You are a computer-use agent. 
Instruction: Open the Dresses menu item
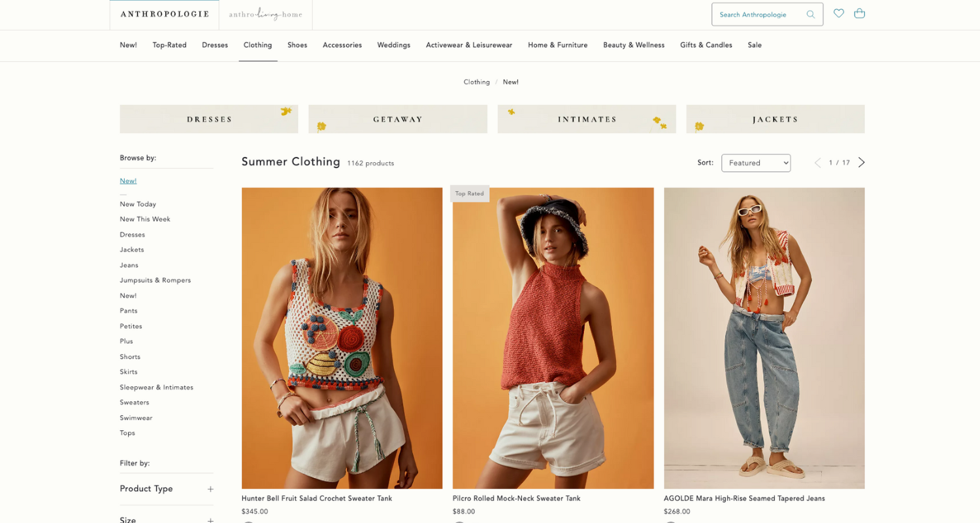pyautogui.click(x=215, y=45)
